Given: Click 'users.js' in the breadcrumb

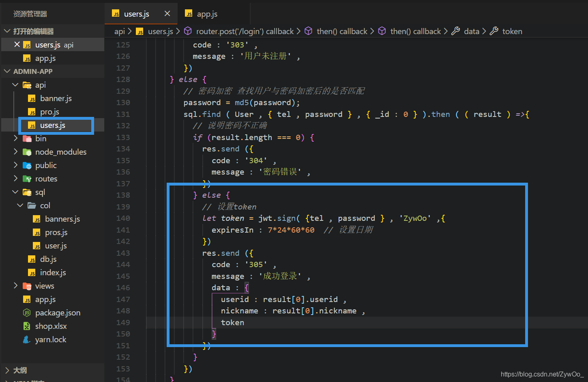Looking at the screenshot, I should [x=161, y=31].
